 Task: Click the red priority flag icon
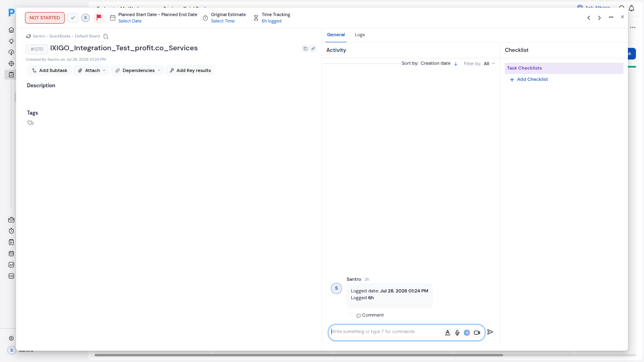click(x=99, y=18)
